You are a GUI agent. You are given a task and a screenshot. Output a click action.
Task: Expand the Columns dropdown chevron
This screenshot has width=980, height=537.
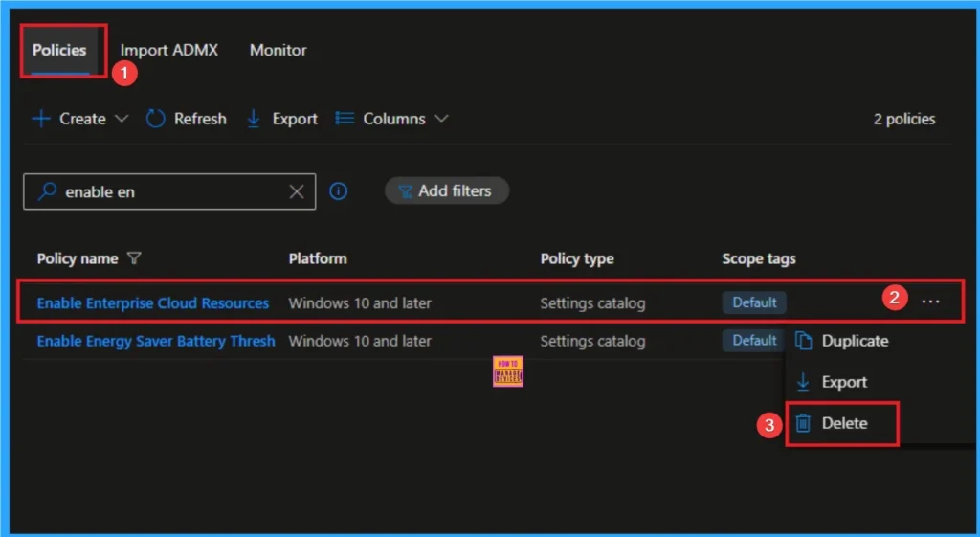[x=441, y=119]
